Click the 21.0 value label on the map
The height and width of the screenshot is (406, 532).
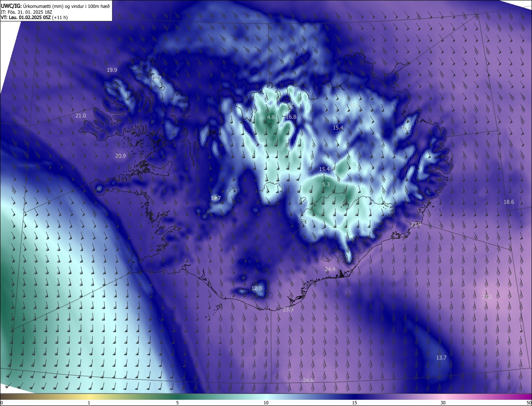81,116
